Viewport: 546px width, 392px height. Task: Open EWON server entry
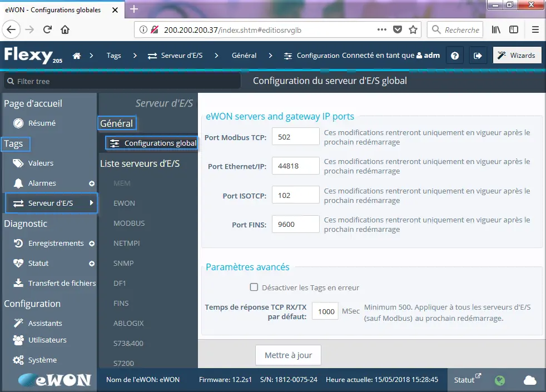point(124,204)
